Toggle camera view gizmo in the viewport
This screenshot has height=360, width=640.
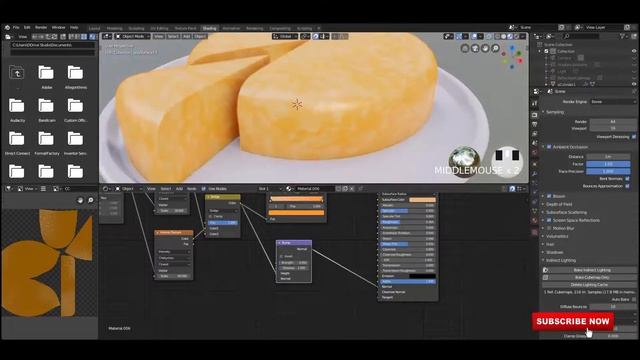point(475,49)
